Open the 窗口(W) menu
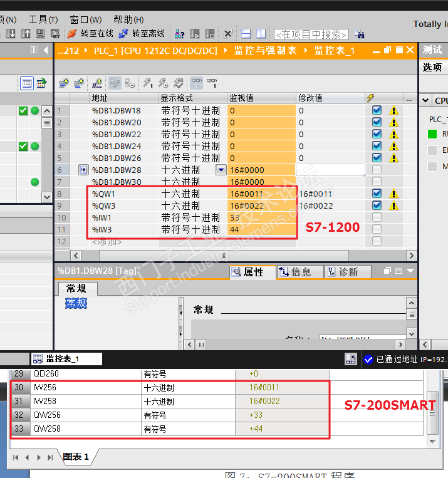 point(86,20)
